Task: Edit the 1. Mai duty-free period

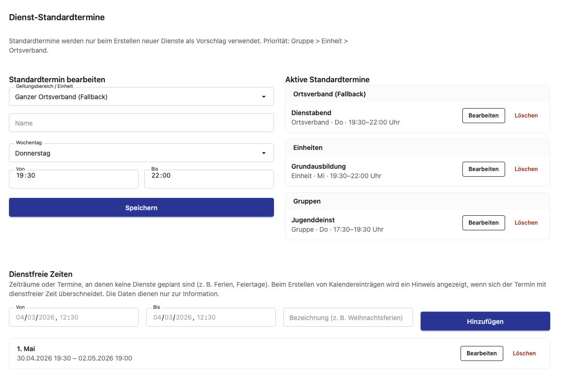Action: click(x=482, y=353)
